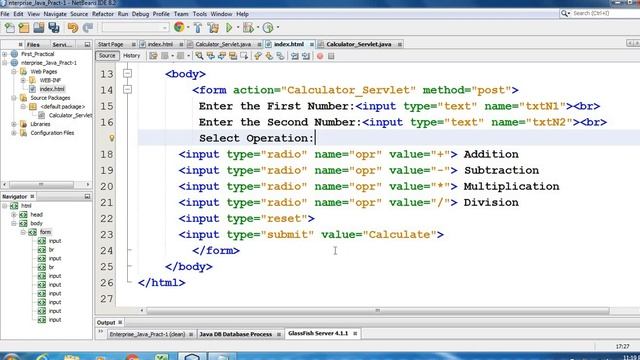Run the project with green play icon
The image size is (640, 360).
(229, 28)
